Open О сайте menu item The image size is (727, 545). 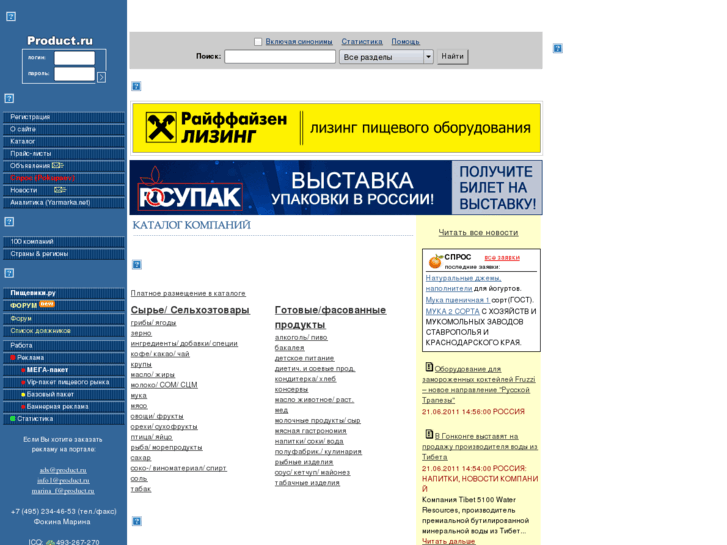(x=64, y=129)
